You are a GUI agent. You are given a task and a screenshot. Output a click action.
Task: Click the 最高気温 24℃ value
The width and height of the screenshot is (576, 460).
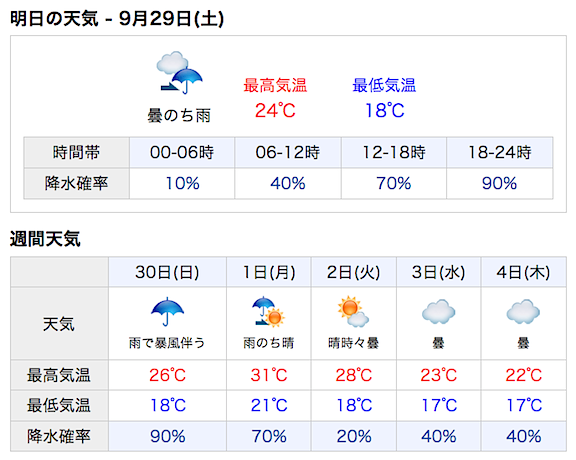(x=275, y=110)
